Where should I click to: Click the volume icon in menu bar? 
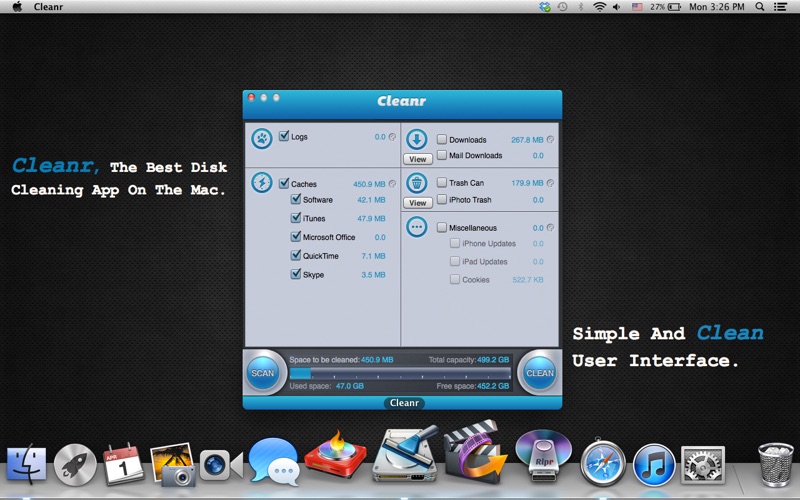point(616,7)
